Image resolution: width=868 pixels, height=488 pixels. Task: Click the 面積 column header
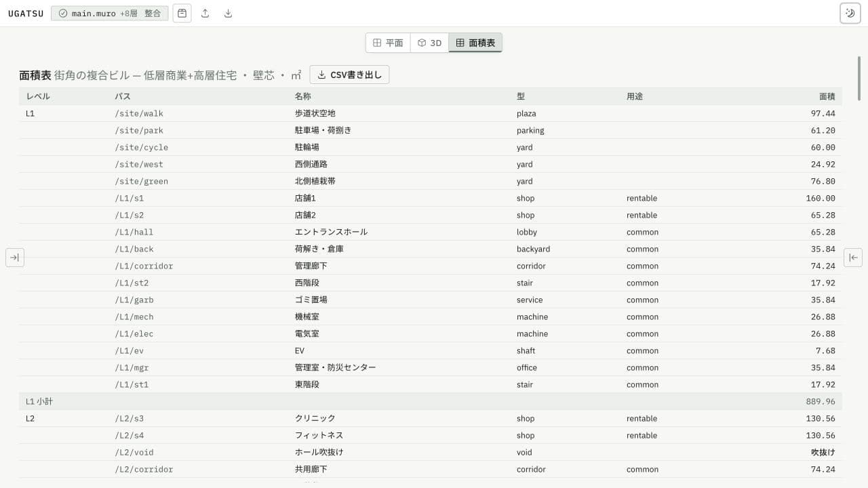pos(827,96)
